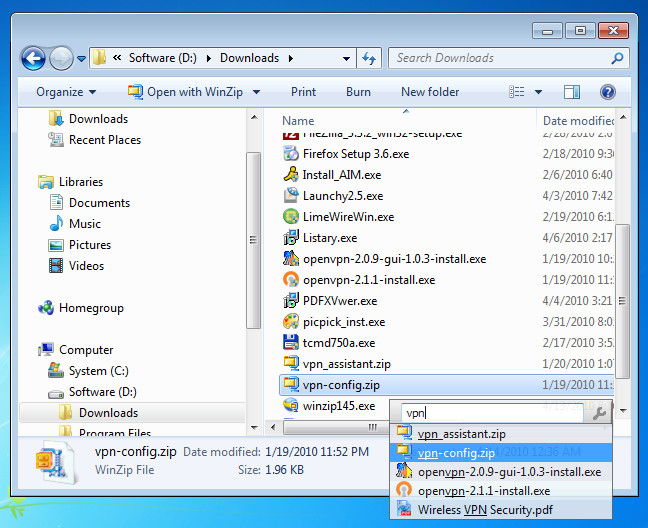Screen dimensions: 648x528
Task: Change view using the views icon
Action: [517, 92]
